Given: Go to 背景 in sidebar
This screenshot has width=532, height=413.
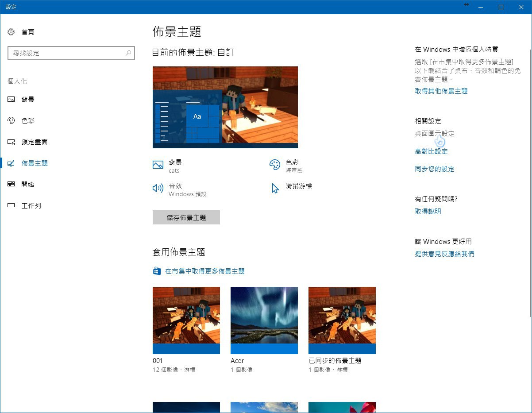Looking at the screenshot, I should [27, 100].
